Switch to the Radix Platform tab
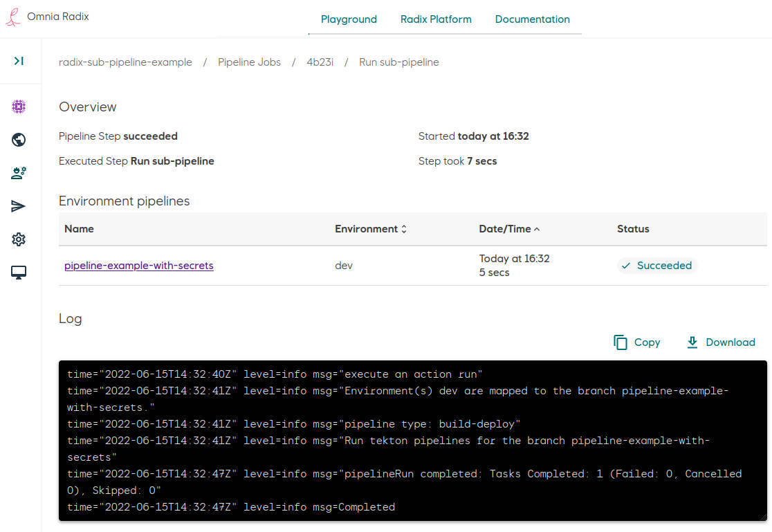The height and width of the screenshot is (532, 772). pos(436,19)
